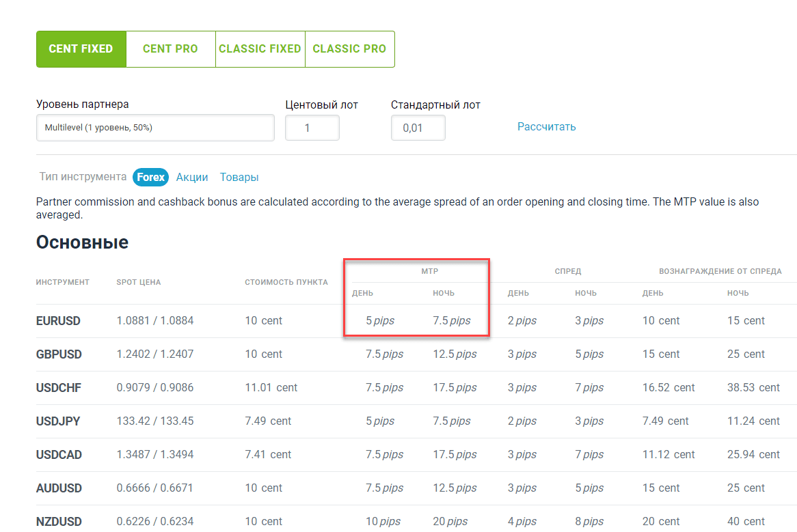797x532 pixels.
Task: Select the CLASSIC FIXED tab
Action: pos(260,48)
